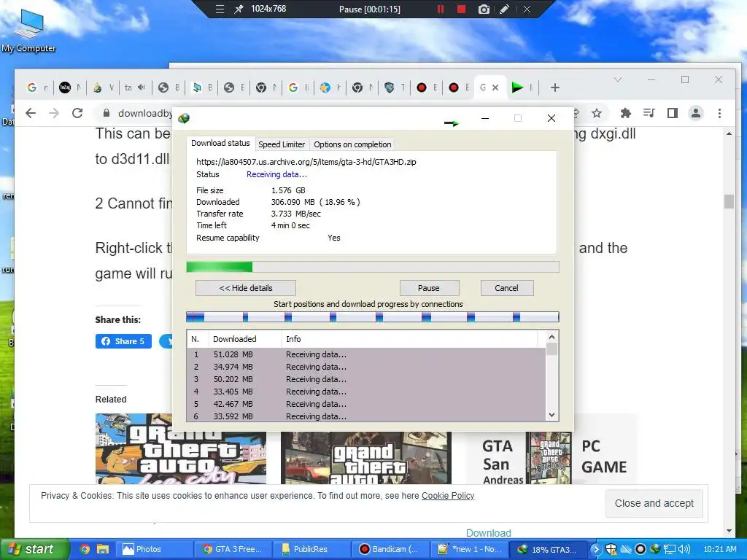This screenshot has height=560, width=747.
Task: Click the Downloaded column header
Action: point(245,339)
